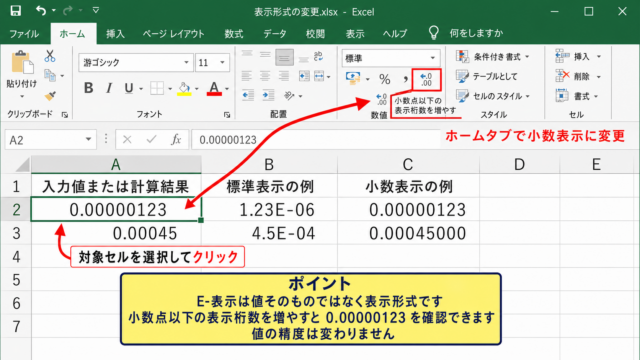Click the formula bar showing 0.00000123
This screenshot has width=640, height=360.
tap(316, 140)
